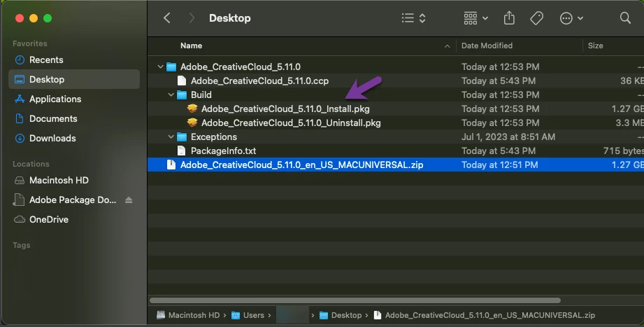This screenshot has height=327, width=644.
Task: Select the Exceptions folder name
Action: [x=214, y=137]
